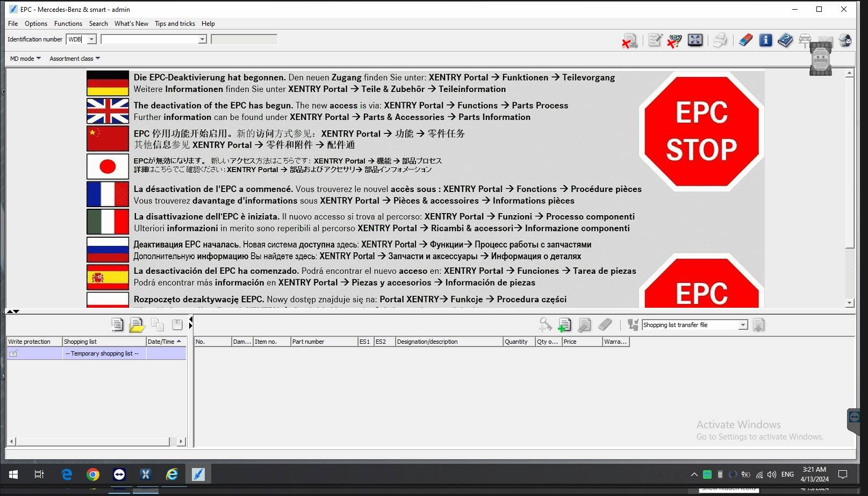The image size is (868, 496).
Task: Open the Options menu
Action: (36, 24)
